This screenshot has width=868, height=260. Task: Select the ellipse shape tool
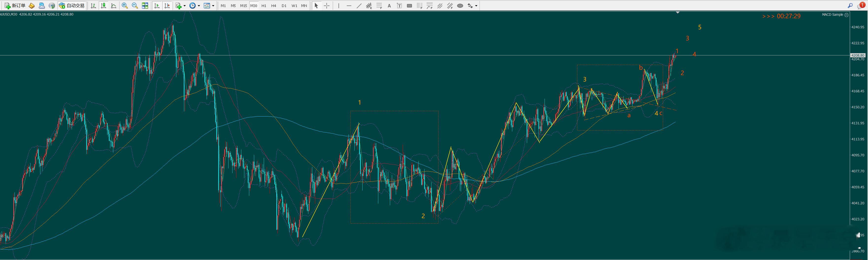point(460,6)
